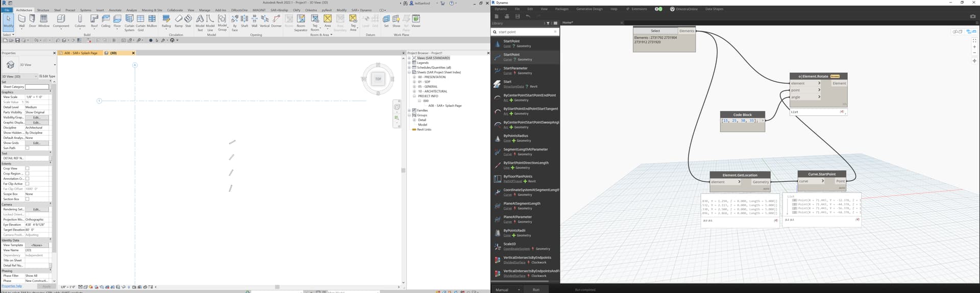The height and width of the screenshot is (293, 980).
Task: Click the Dynamo save icon in toolbar
Action: tap(517, 16)
